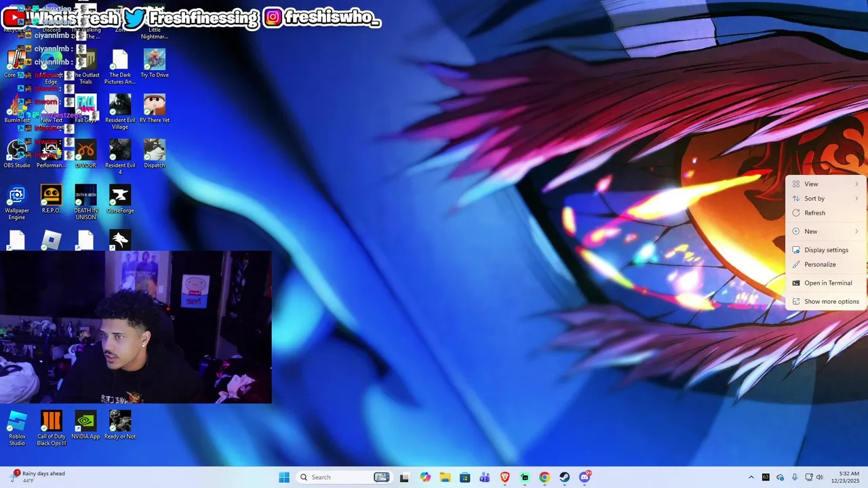
Task: Open Steam from the taskbar
Action: click(x=564, y=477)
